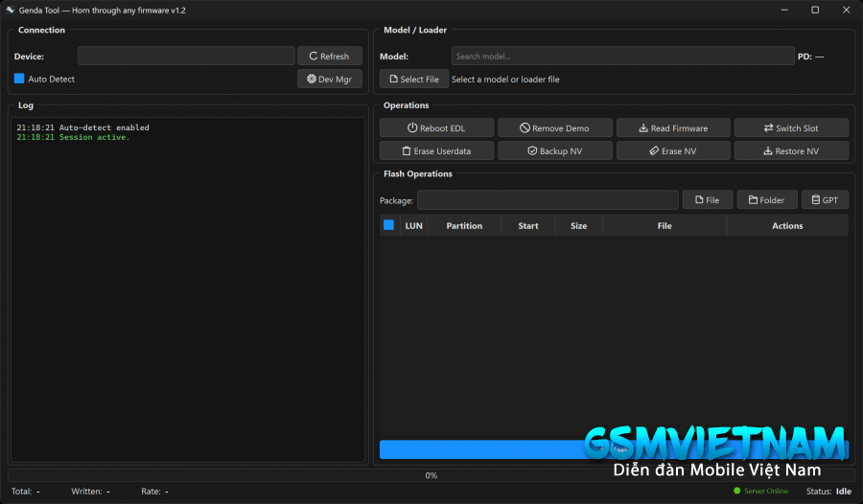Refresh the device list
The image size is (863, 504).
click(x=329, y=57)
